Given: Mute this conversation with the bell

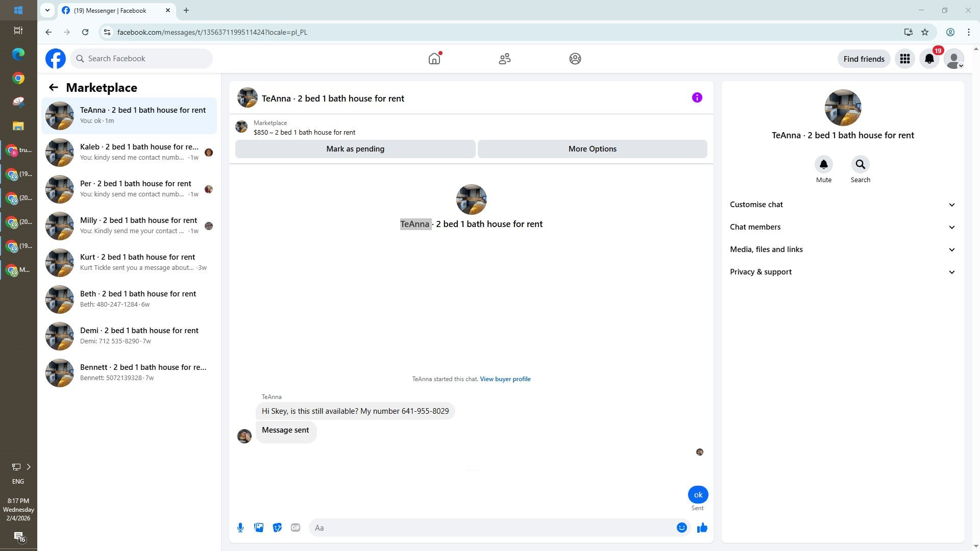Looking at the screenshot, I should tap(823, 165).
